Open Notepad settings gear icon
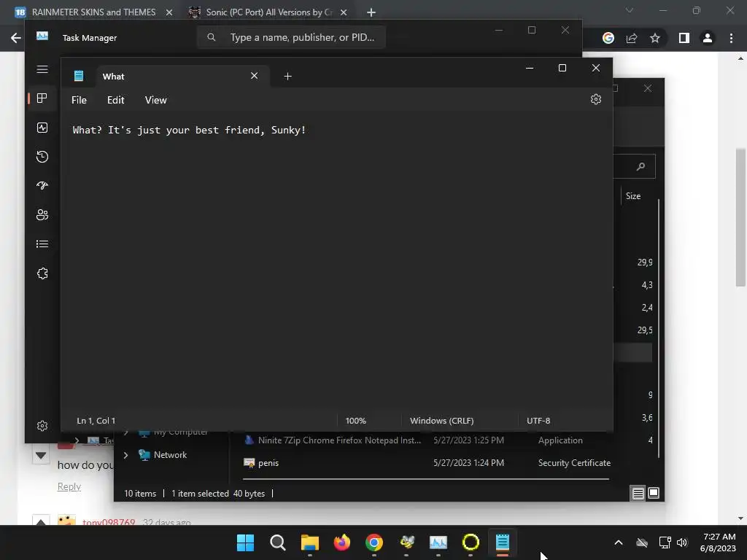 [x=595, y=99]
